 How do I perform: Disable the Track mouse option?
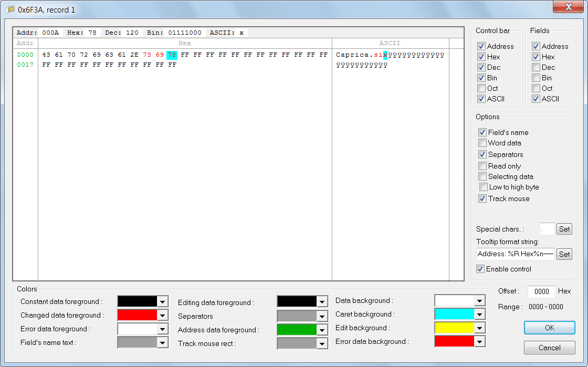tap(482, 198)
